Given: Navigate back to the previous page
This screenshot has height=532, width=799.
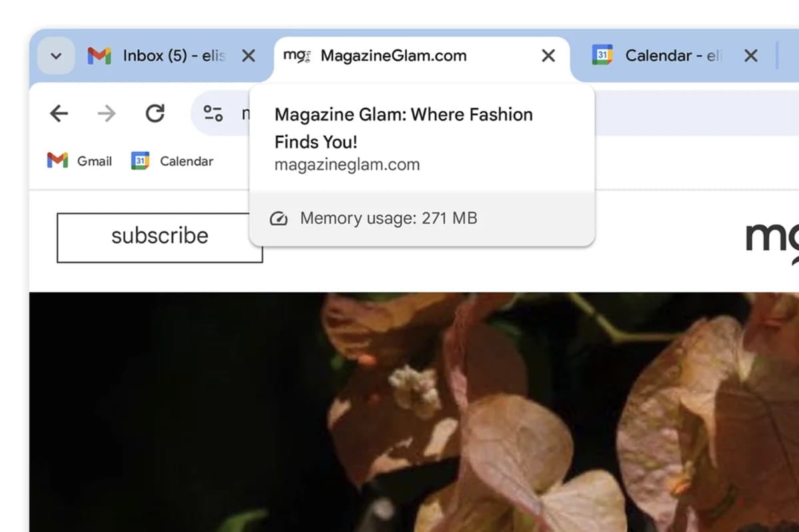Looking at the screenshot, I should tap(59, 113).
